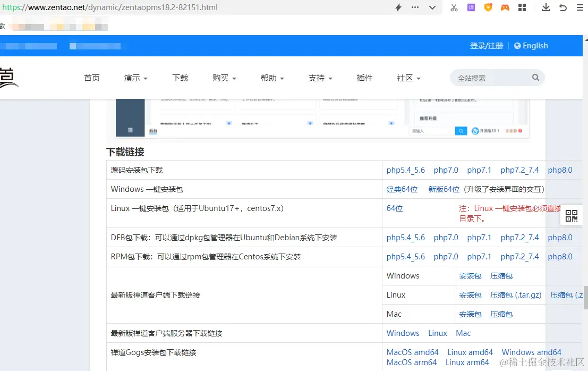Expand the 帮助 navigation dropdown
Image resolution: width=588 pixels, height=371 pixels.
(x=272, y=78)
